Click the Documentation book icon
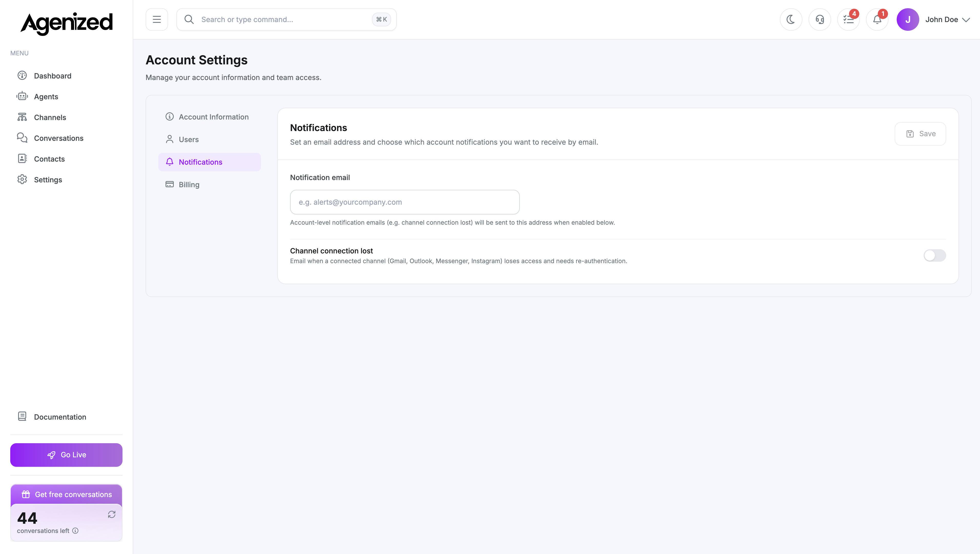This screenshot has width=980, height=554. coord(22,416)
